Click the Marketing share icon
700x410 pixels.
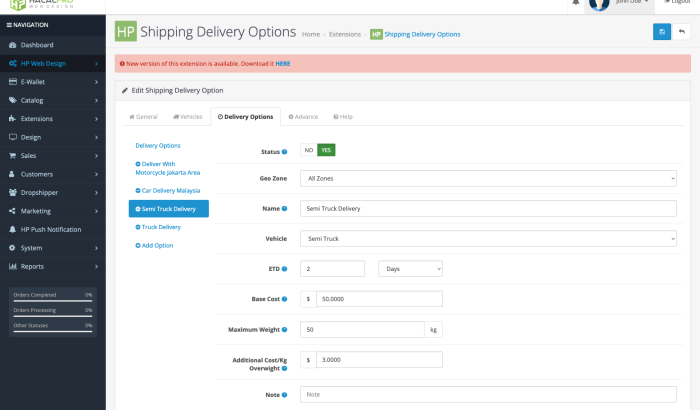tap(12, 211)
